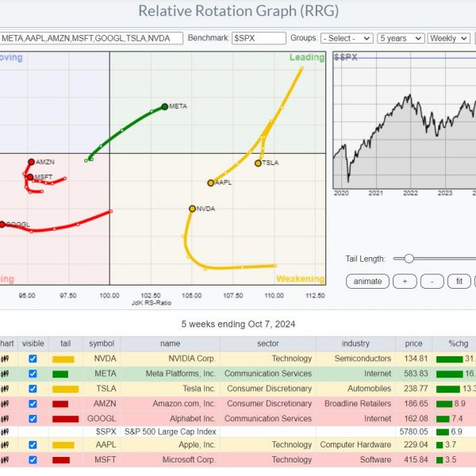Screen dimensions: 476x476
Task: Select the AMZN marker on the graph
Action: coord(31,162)
